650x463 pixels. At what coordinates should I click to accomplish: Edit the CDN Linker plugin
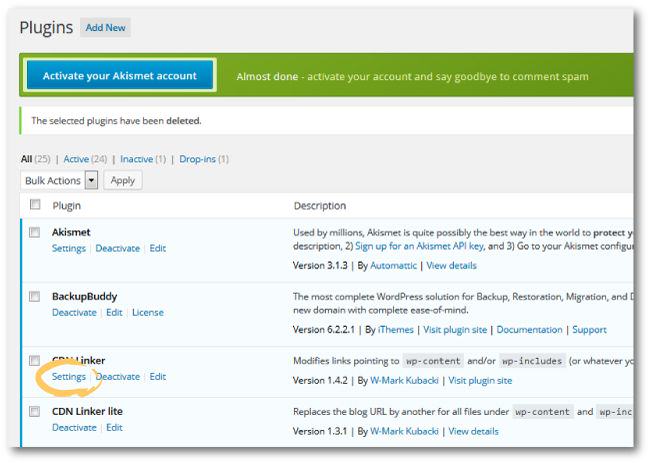point(158,377)
